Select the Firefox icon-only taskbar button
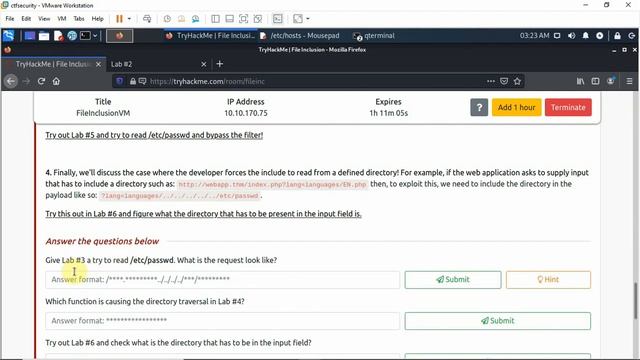The height and width of the screenshot is (360, 640). pos(120,36)
